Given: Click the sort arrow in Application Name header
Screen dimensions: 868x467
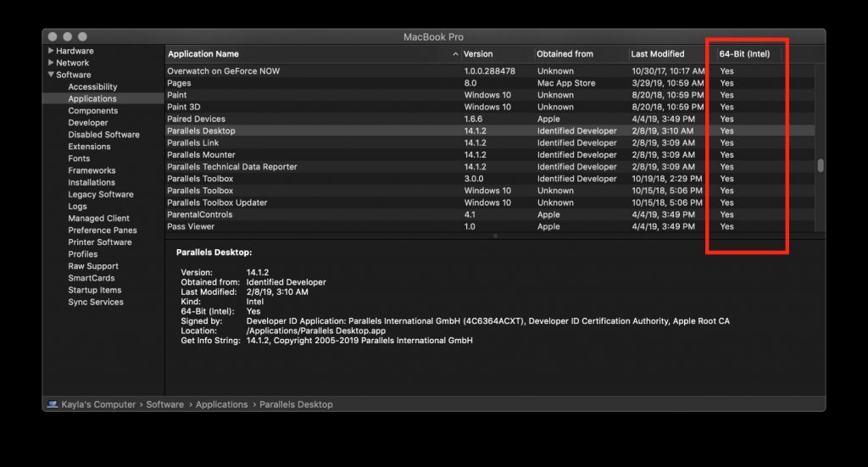Looking at the screenshot, I should tap(456, 54).
